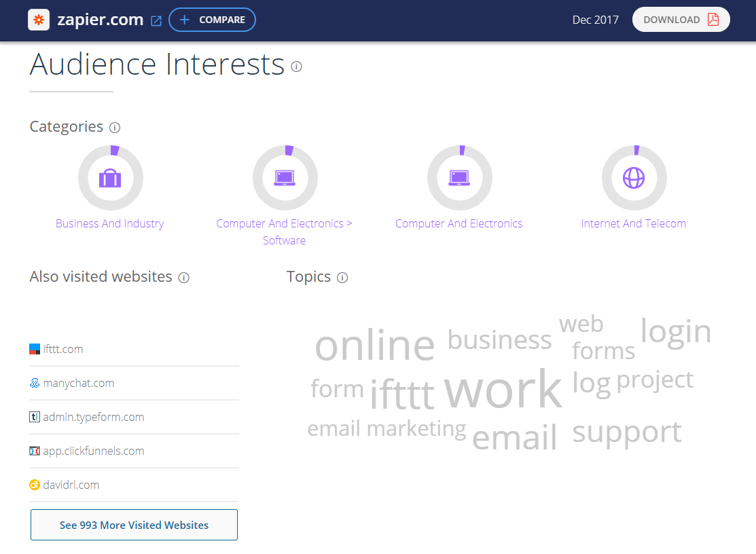The image size is (756, 554).
Task: Click the Topics info icon
Action: [342, 278]
